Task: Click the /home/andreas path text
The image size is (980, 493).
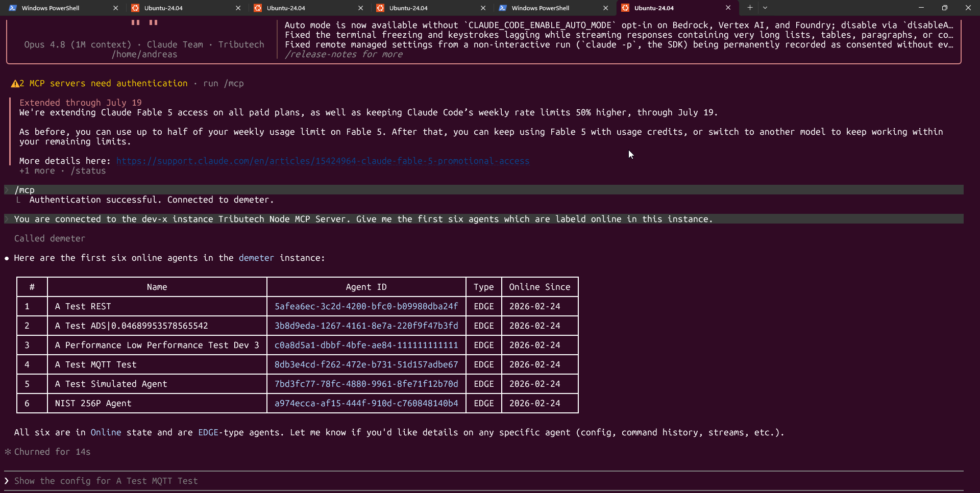Action: pos(144,54)
